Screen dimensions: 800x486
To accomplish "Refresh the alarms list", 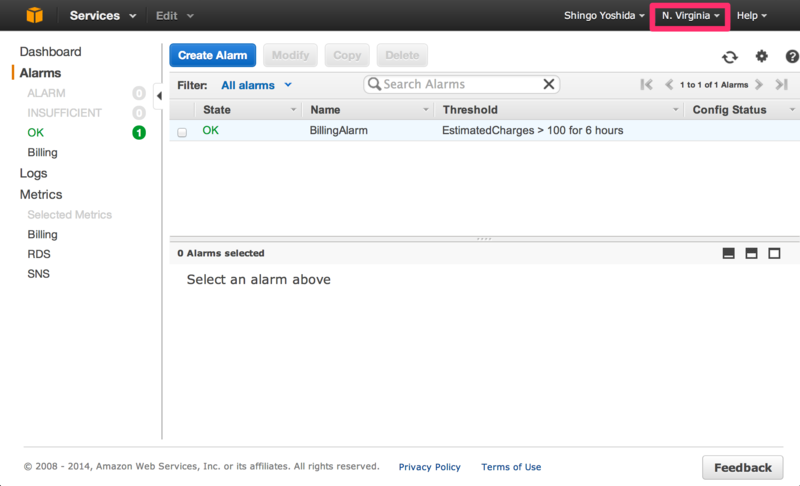I will tap(730, 57).
